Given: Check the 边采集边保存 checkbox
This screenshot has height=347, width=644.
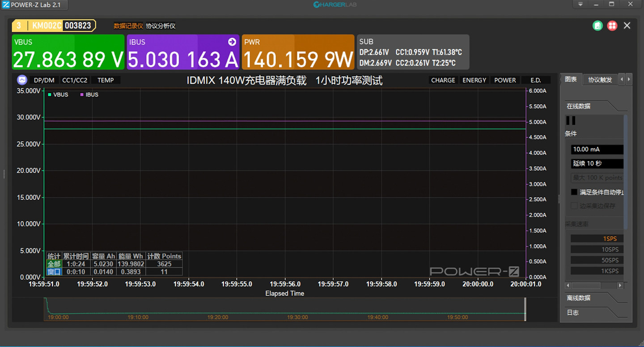Looking at the screenshot, I should (574, 206).
